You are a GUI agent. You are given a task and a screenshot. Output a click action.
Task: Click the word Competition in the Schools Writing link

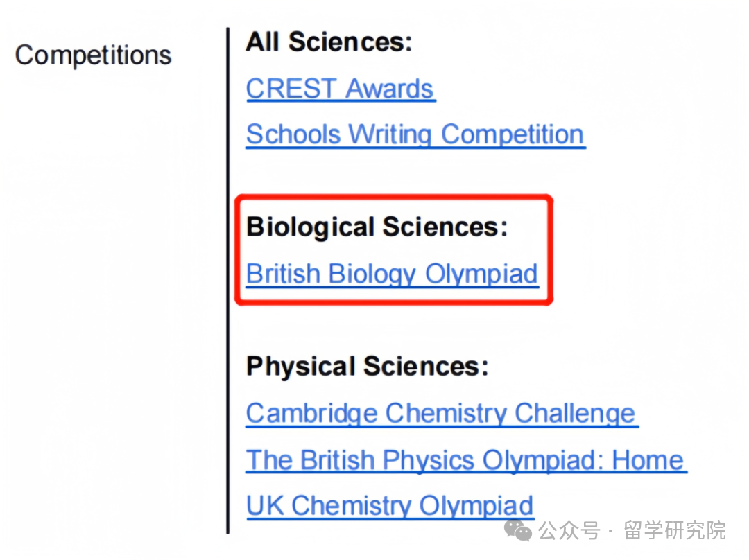[x=513, y=134]
